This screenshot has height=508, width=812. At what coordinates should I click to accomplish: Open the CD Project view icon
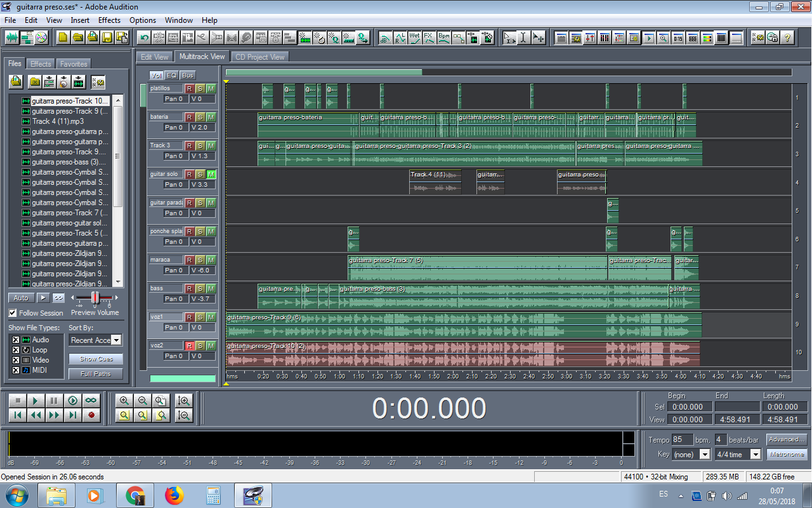click(41, 37)
